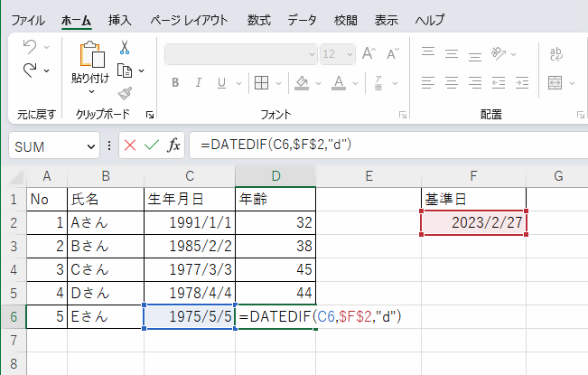Toggle Bold formatting
Screen dimensions: 588x375
tap(175, 82)
